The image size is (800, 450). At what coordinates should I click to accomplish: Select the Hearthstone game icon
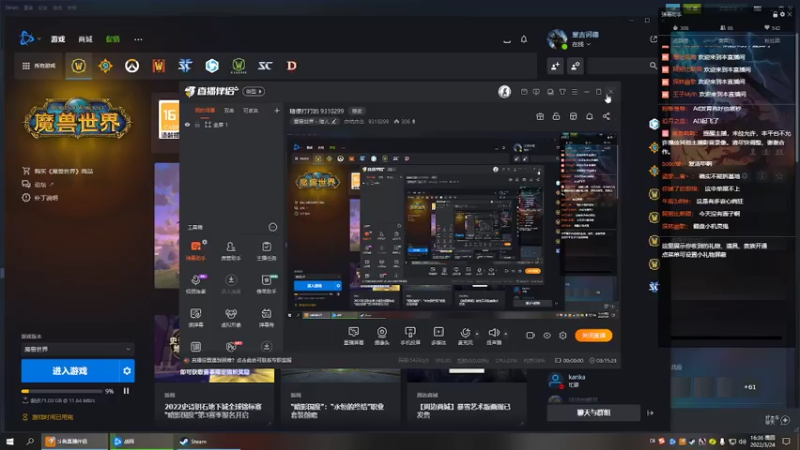(x=105, y=66)
